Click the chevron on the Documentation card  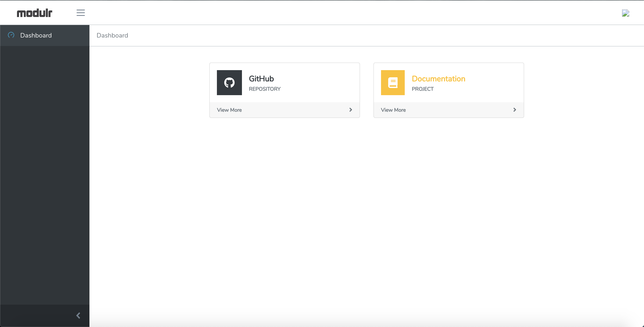515,110
